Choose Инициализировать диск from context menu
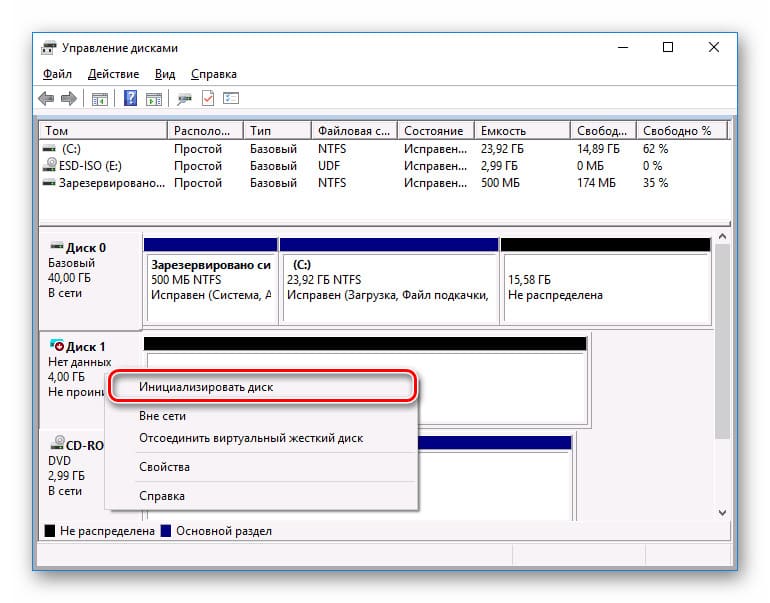This screenshot has width=770, height=603. pos(262,387)
